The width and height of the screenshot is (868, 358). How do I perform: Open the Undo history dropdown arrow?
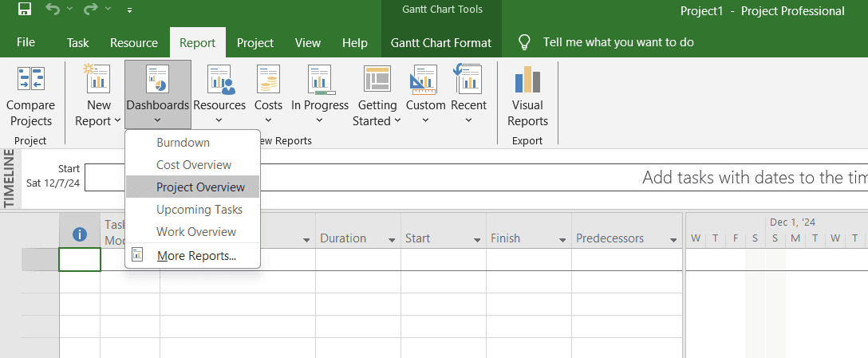click(69, 10)
